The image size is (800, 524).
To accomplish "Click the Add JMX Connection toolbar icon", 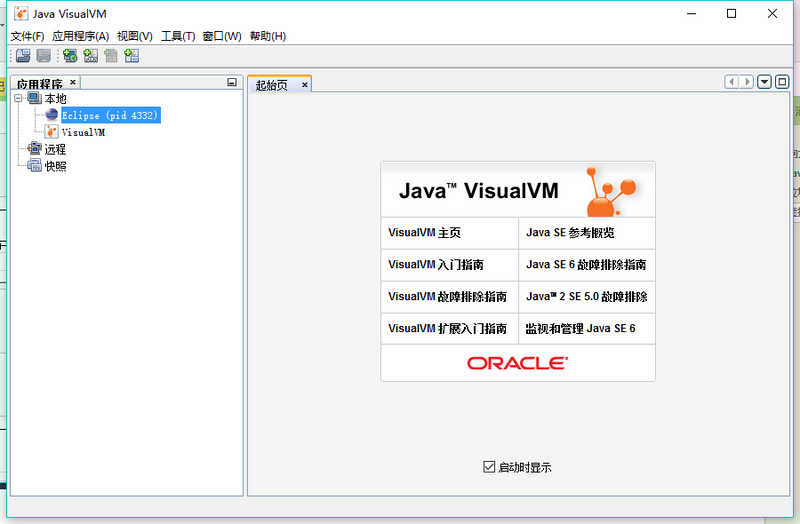I will (90, 56).
